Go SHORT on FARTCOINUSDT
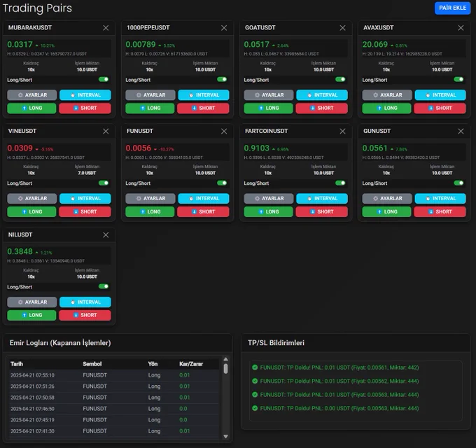 click(322, 211)
